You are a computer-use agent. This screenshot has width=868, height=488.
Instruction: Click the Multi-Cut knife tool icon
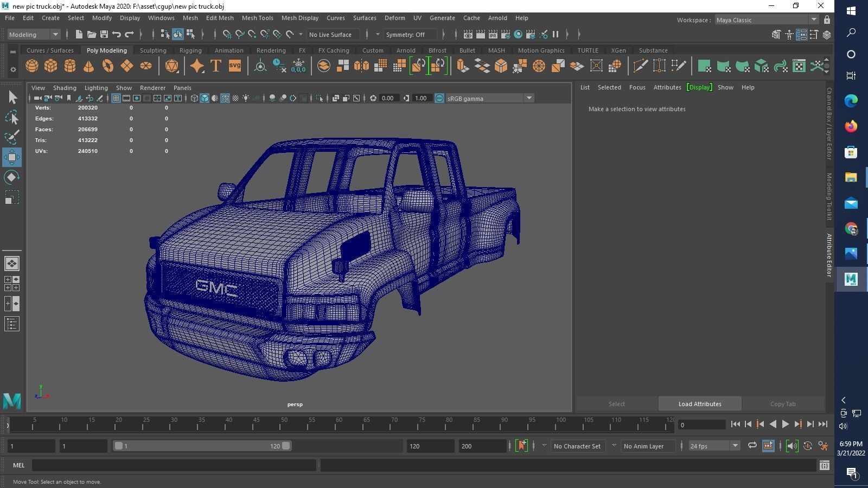click(640, 66)
